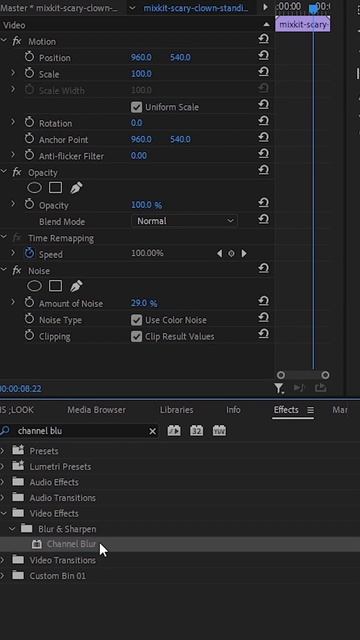Expand the Anti-flicker Filter parameter
Screen dimensions: 360x640
(13, 155)
